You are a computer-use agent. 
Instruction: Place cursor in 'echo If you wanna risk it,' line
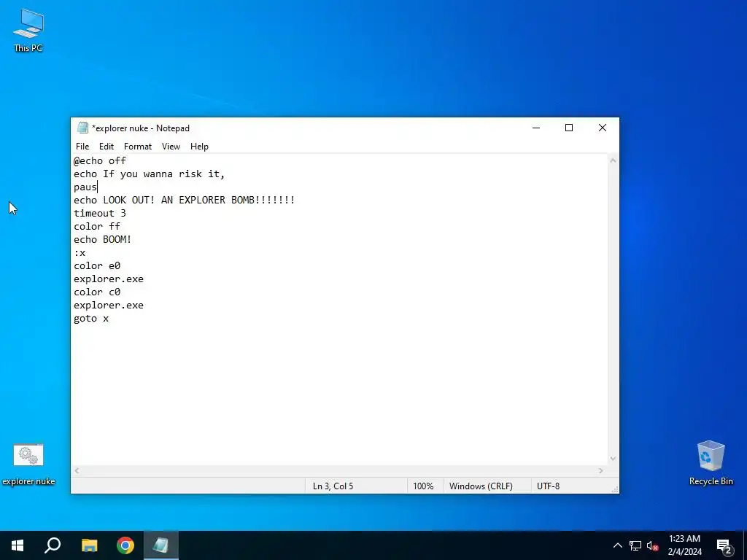click(x=149, y=174)
